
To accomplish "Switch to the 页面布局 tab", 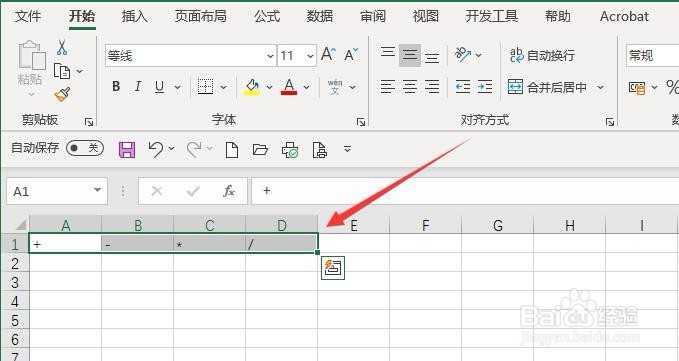I will pyautogui.click(x=200, y=16).
